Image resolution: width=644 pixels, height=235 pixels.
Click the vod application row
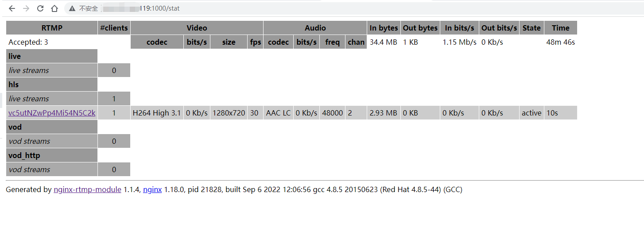[52, 127]
